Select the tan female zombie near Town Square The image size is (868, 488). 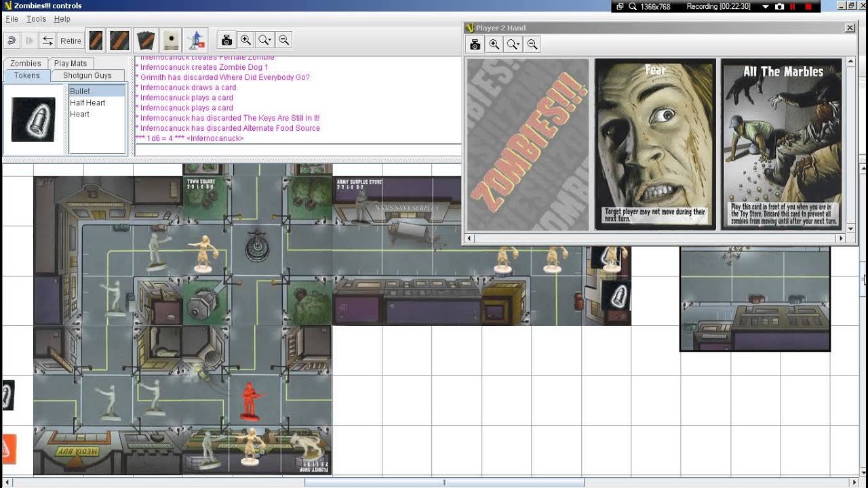click(x=201, y=253)
